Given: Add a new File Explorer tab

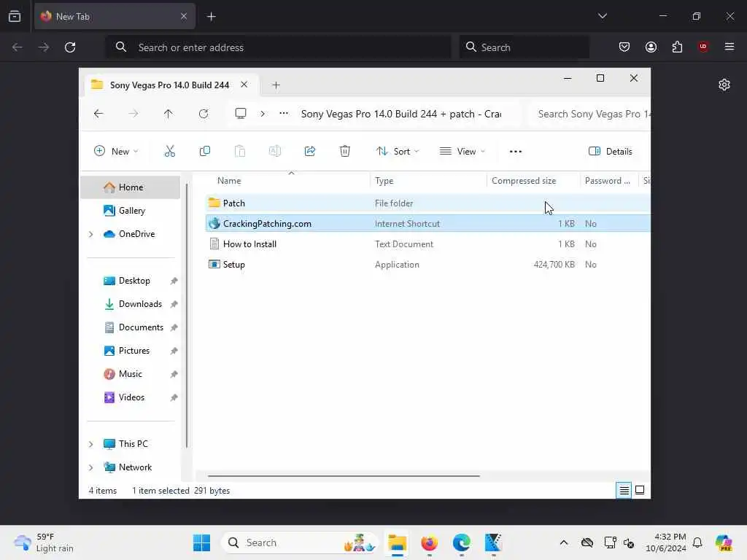Looking at the screenshot, I should [276, 85].
